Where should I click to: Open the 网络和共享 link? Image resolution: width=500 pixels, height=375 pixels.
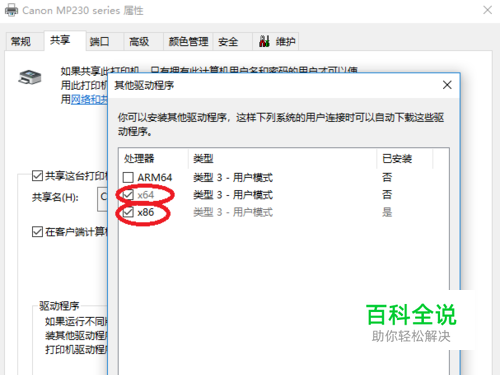coord(89,99)
